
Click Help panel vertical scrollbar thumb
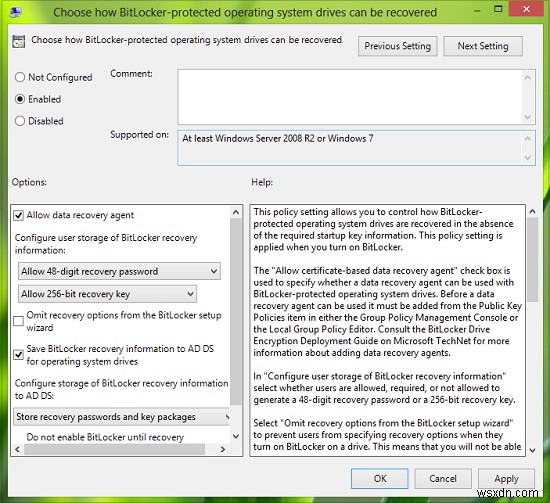pyautogui.click(x=532, y=260)
